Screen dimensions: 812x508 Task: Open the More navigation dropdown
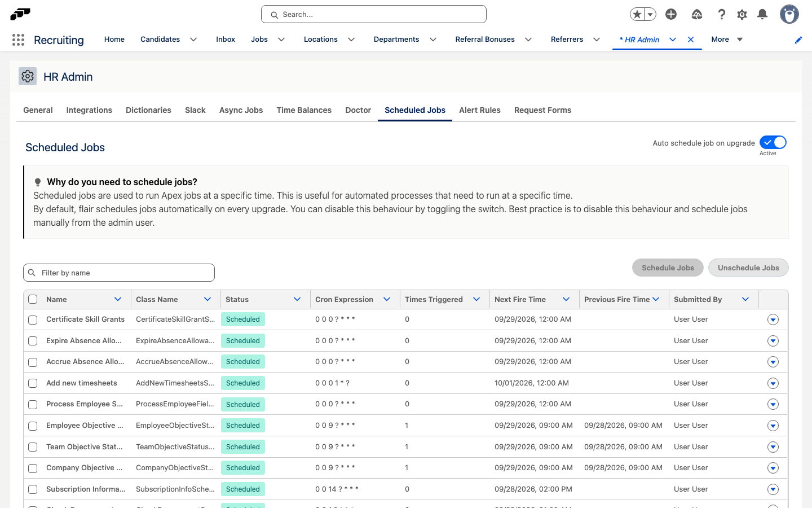(x=727, y=40)
